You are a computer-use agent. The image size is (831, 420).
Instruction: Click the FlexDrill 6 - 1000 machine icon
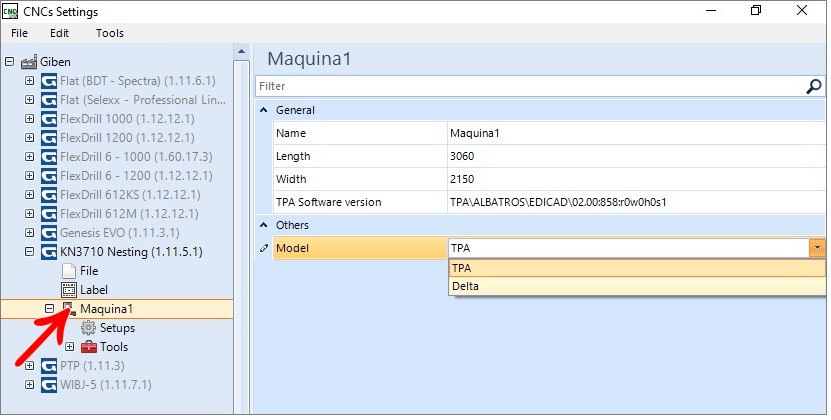[x=49, y=157]
